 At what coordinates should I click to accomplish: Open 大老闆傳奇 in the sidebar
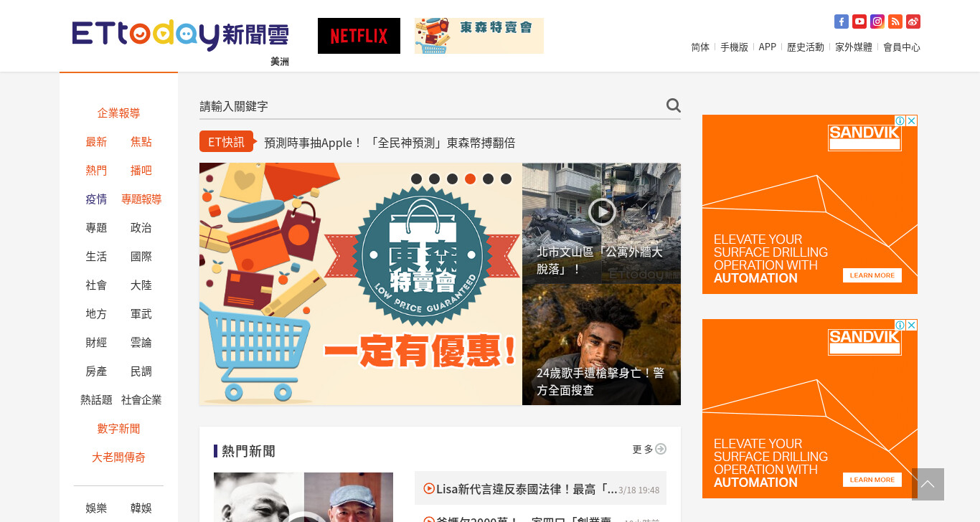click(x=118, y=457)
